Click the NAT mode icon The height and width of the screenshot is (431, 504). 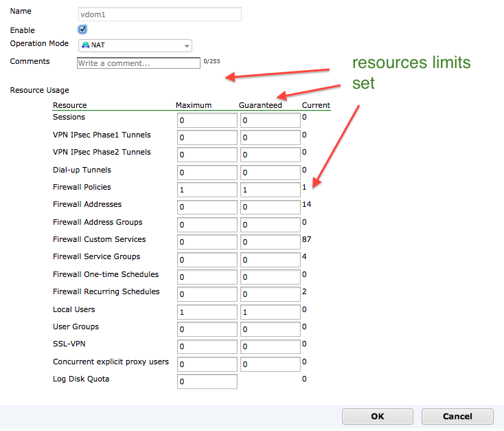86,45
